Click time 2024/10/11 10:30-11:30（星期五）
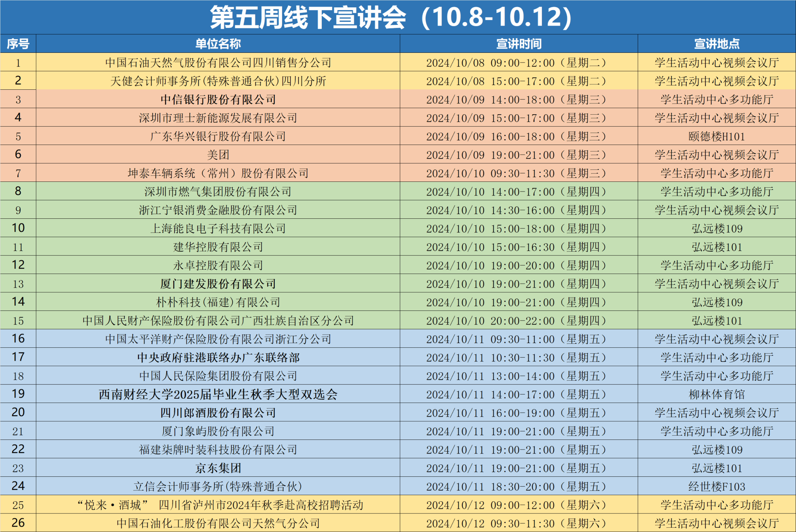Viewport: 796px width, 532px height. (x=519, y=358)
